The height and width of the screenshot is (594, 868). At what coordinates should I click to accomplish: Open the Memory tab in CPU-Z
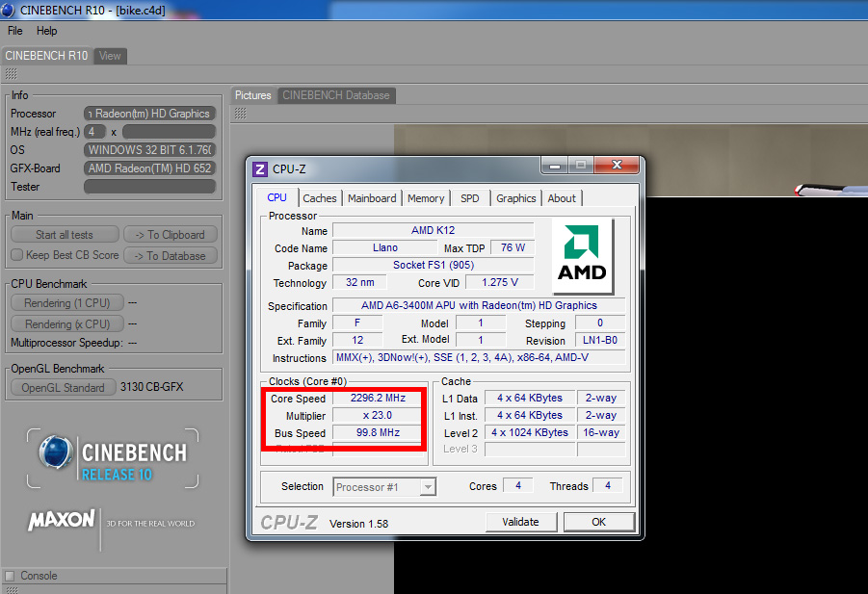point(426,198)
